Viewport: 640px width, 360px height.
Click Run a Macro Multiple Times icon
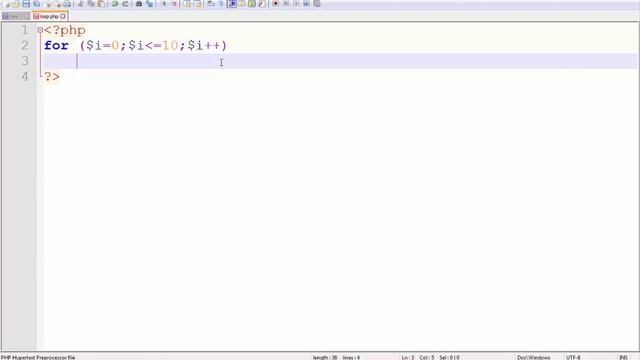[306, 4]
